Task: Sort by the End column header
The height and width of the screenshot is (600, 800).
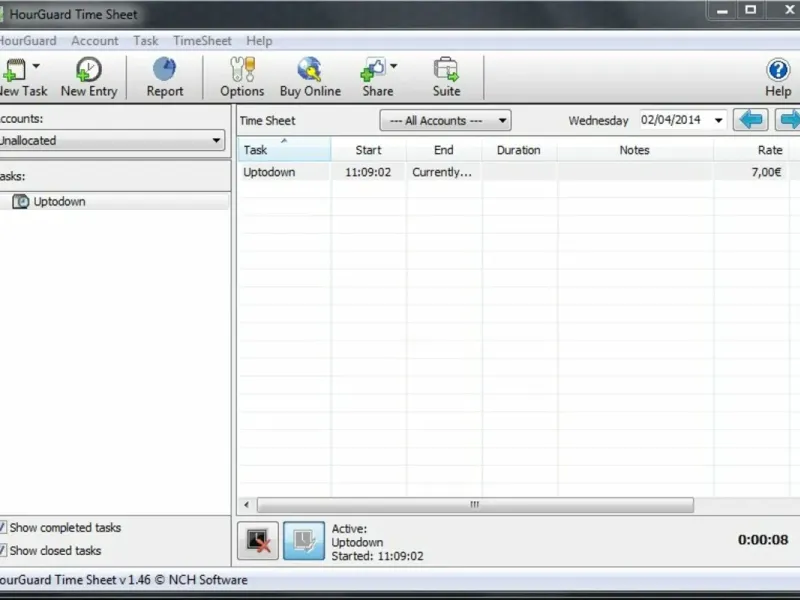Action: [x=443, y=150]
